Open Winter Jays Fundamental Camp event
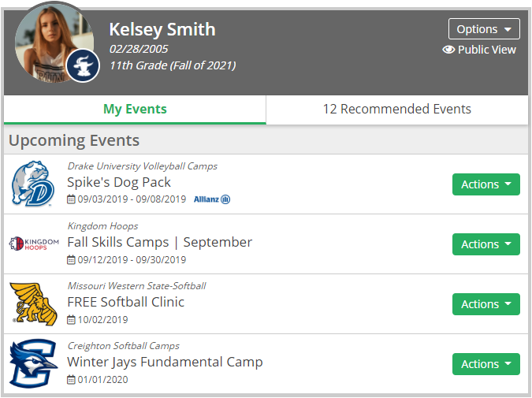The image size is (532, 398). [x=165, y=362]
